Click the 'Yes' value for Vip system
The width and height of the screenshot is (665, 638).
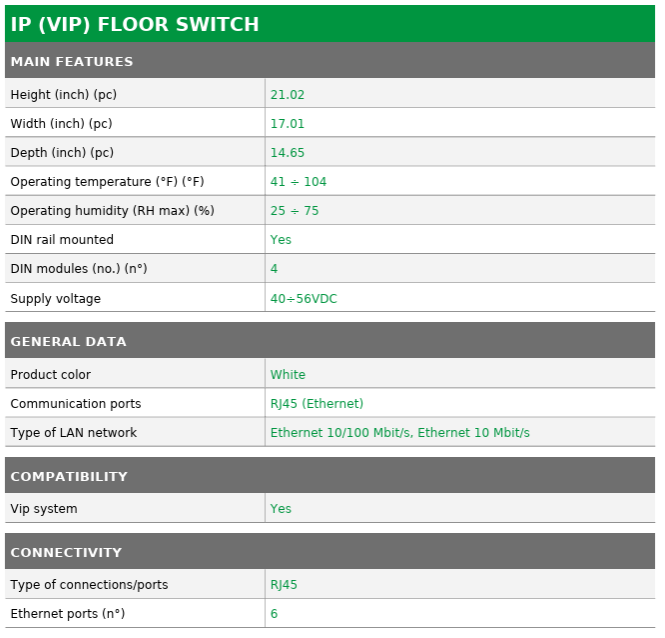tap(281, 509)
